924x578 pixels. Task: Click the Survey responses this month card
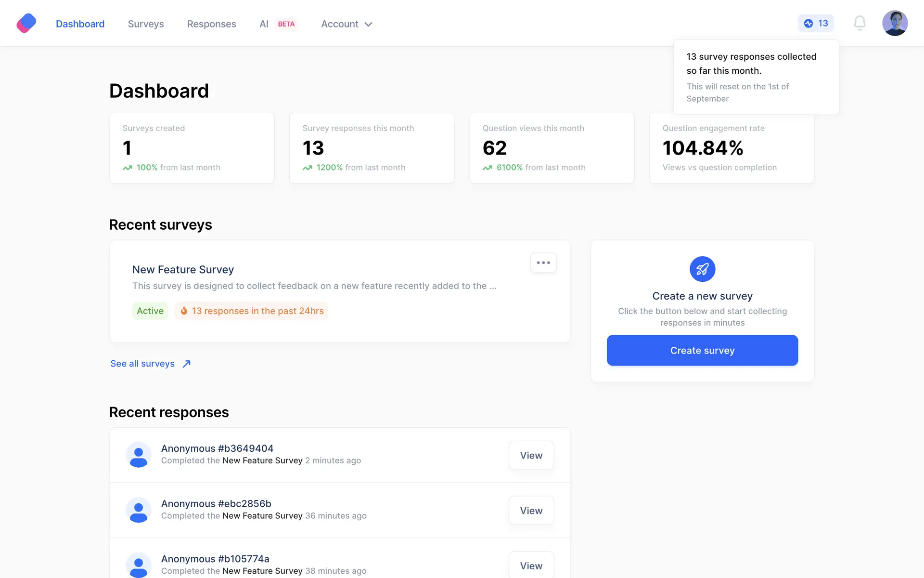pos(372,148)
